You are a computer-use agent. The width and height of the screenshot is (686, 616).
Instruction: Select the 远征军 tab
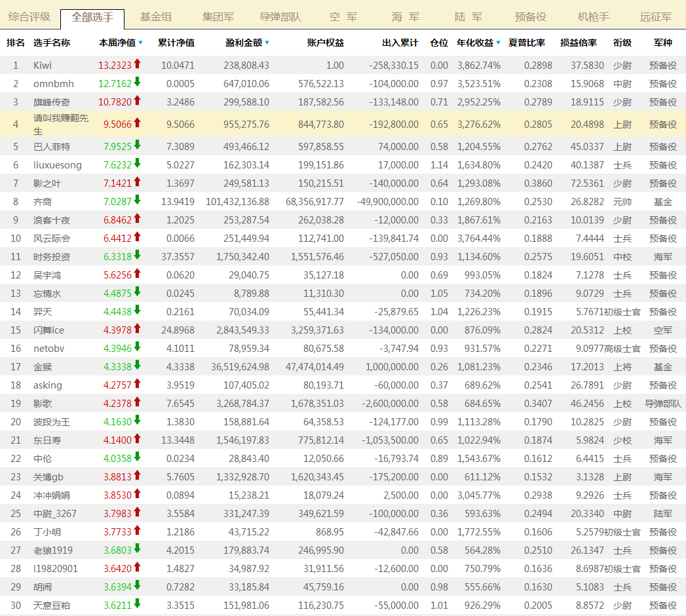pos(656,17)
